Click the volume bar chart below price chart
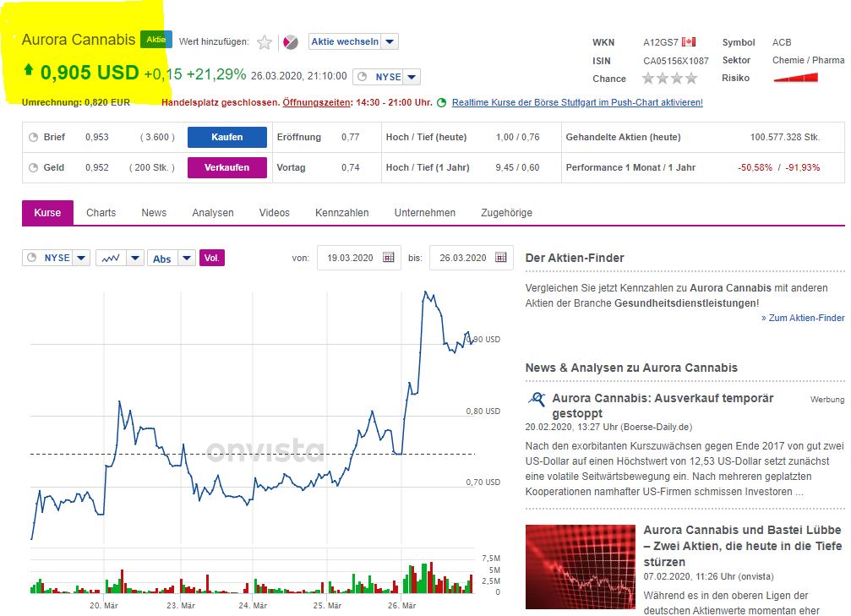The image size is (851, 616). (x=252, y=577)
